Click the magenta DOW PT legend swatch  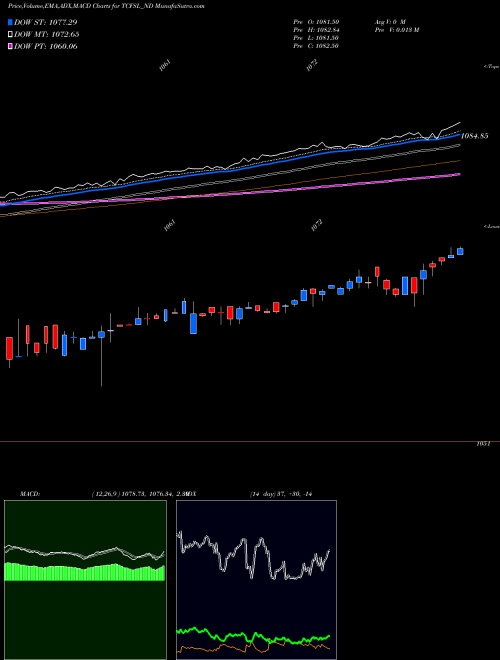[x=10, y=47]
